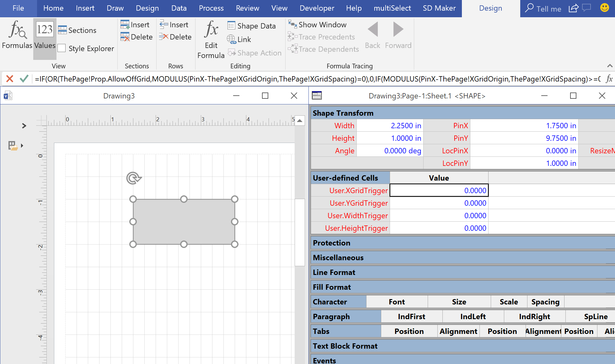The width and height of the screenshot is (615, 364).
Task: Delete a row with the Rows Delete icon
Action: [x=175, y=37]
